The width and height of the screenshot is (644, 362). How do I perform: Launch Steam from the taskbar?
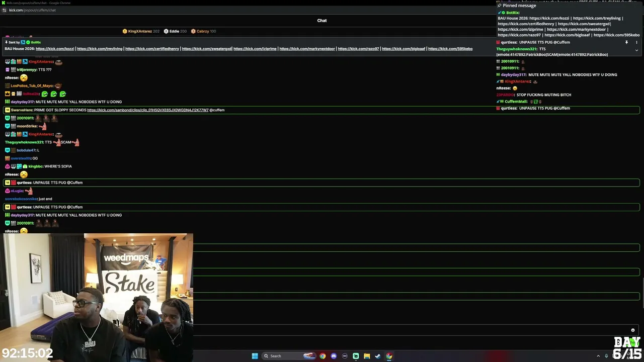(378, 356)
